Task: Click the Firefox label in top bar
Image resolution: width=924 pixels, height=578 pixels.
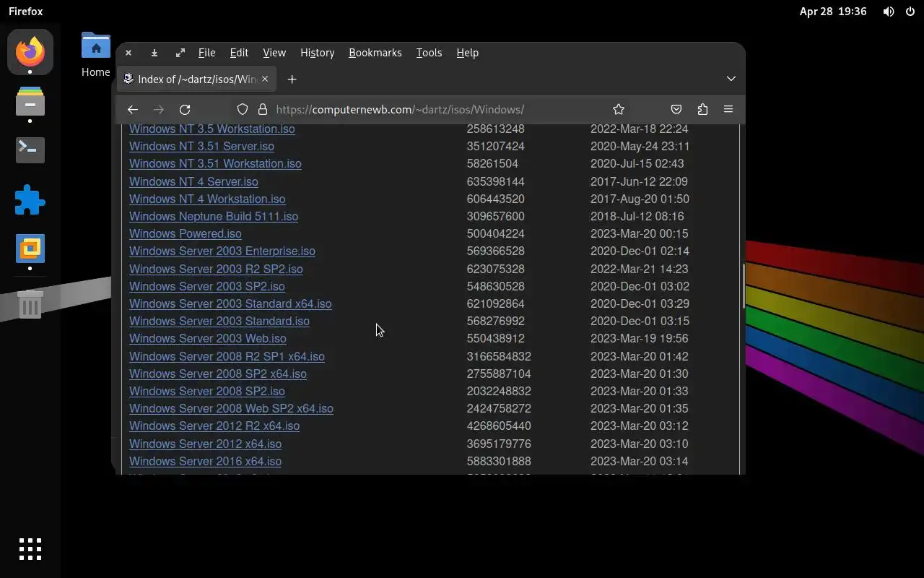Action: [26, 12]
